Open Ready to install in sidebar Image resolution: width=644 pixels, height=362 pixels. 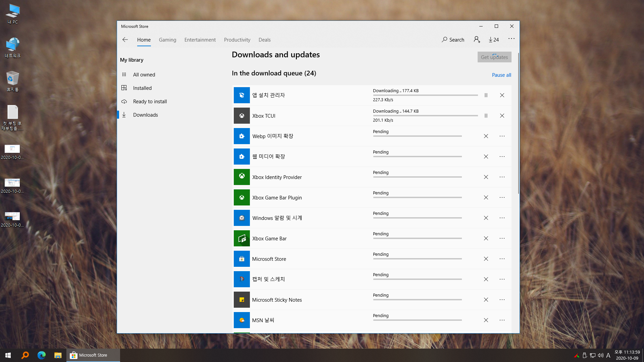tap(150, 101)
